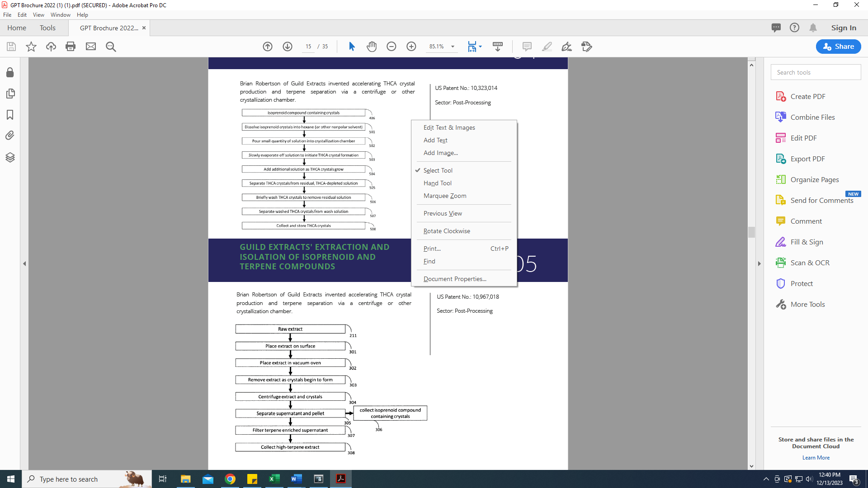Activate the Selection arrow tool in toolbar
868x488 pixels.
tap(352, 47)
